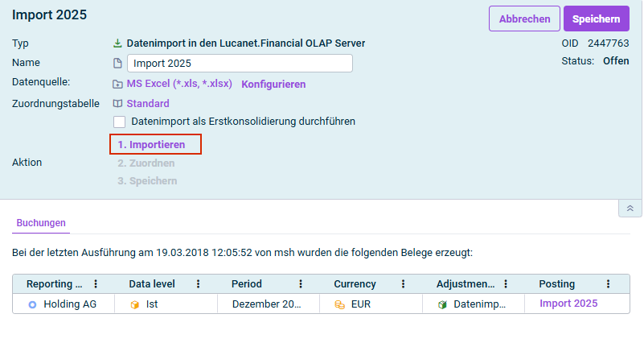644x343 pixels.
Task: Click the green box icon beside Datenimp...
Action: click(x=442, y=304)
